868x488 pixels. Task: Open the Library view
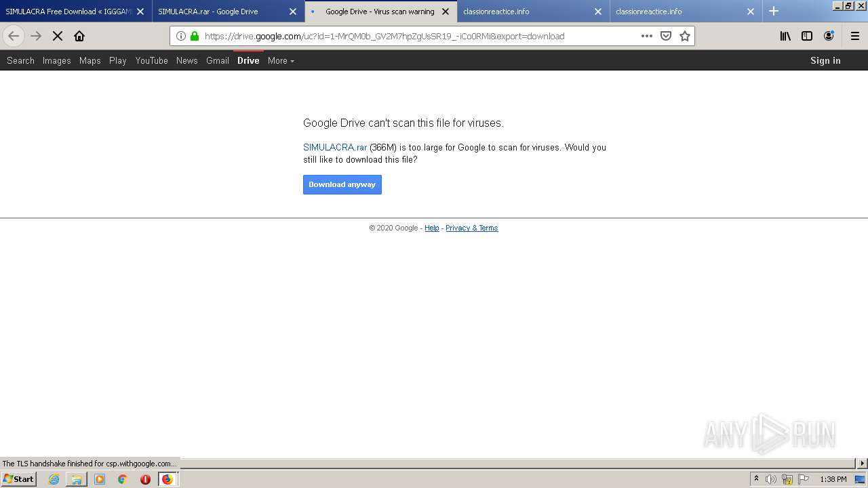pyautogui.click(x=785, y=36)
